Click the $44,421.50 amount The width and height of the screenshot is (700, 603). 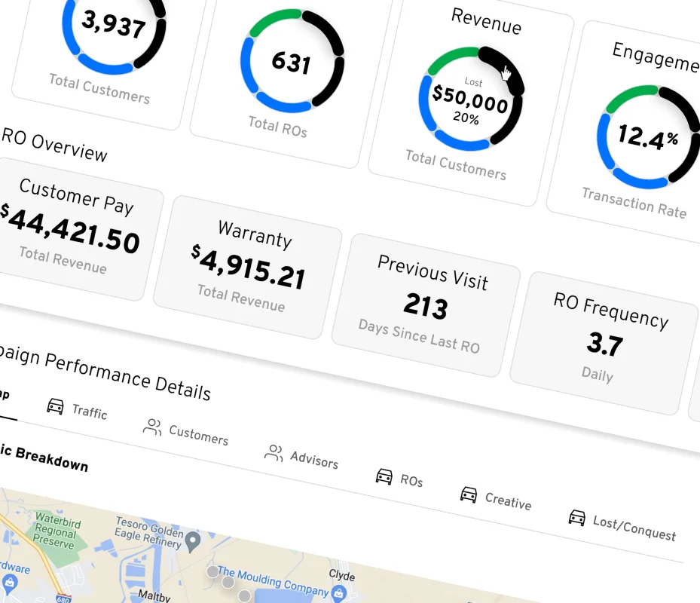pyautogui.click(x=70, y=228)
